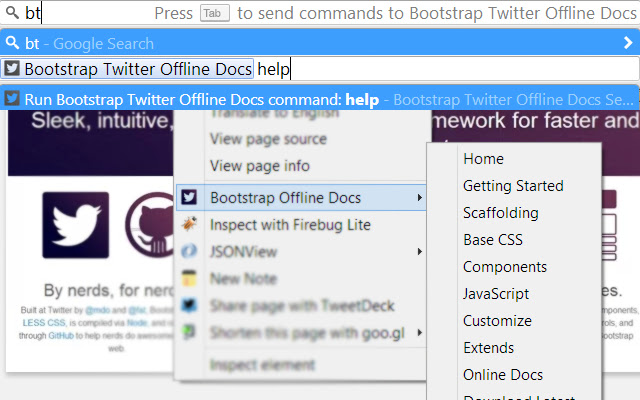Click the goo.gl shortener icon

189,332
